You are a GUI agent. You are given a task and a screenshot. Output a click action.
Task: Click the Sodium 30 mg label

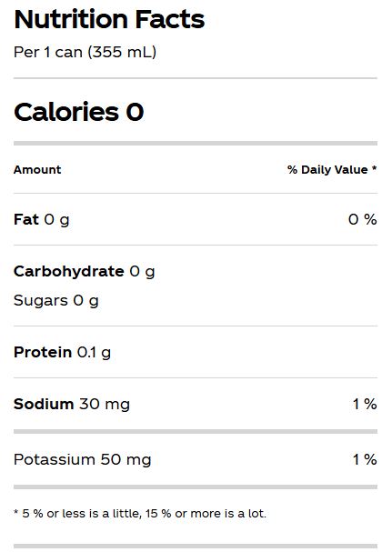(x=72, y=404)
